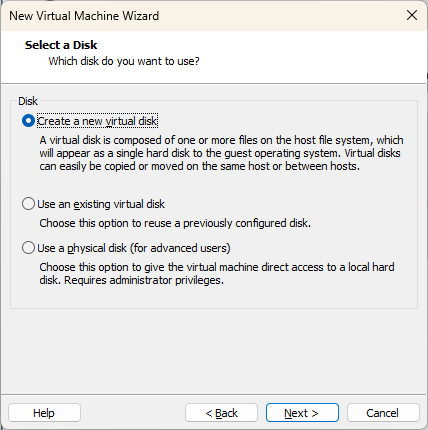Go to the previous step with < Back
Screen dimensions: 428x430
[221, 413]
